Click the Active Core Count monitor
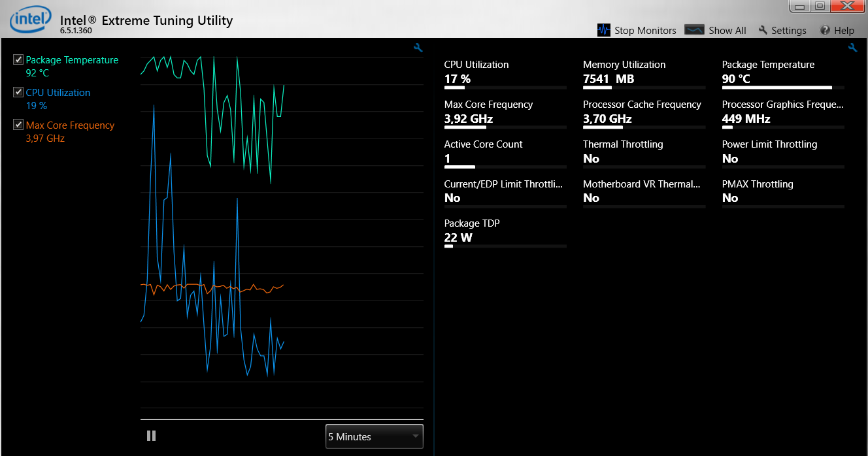This screenshot has width=868, height=456. (x=505, y=155)
